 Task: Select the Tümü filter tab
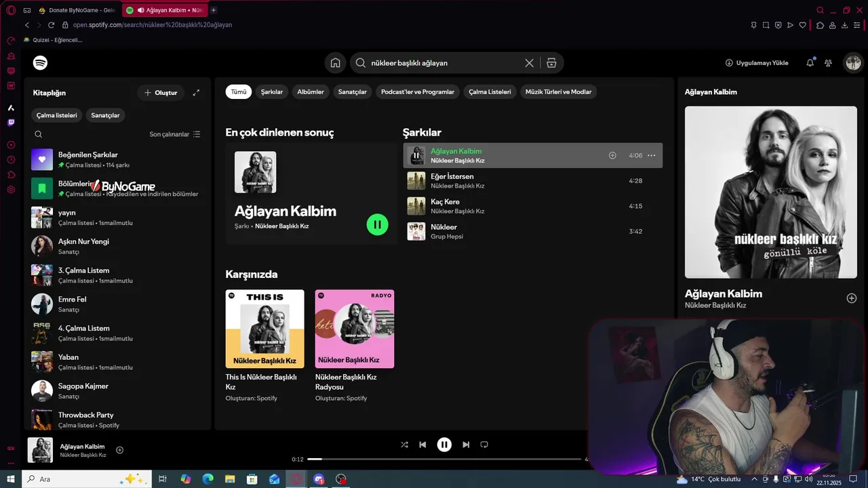239,91
